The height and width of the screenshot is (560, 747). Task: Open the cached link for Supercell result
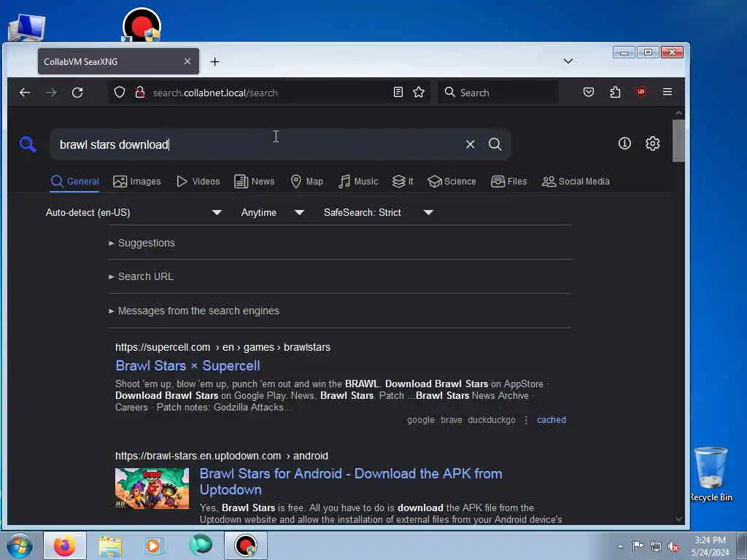tap(551, 420)
